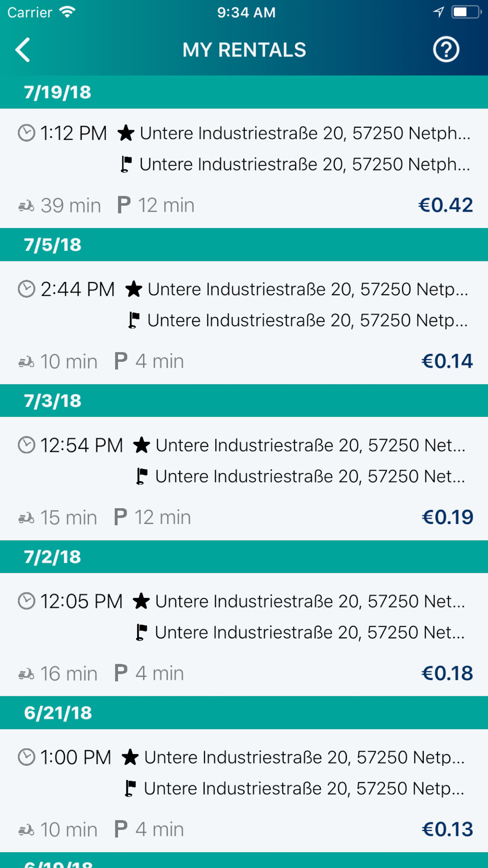
Task: Open the help question mark icon
Action: pos(446,50)
